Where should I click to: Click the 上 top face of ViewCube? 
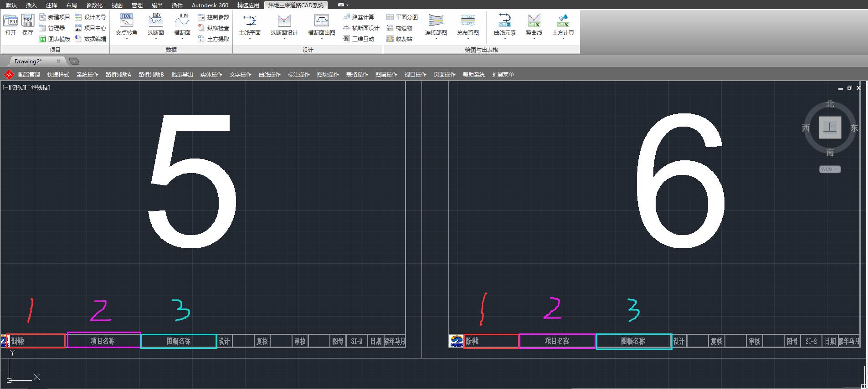[830, 128]
